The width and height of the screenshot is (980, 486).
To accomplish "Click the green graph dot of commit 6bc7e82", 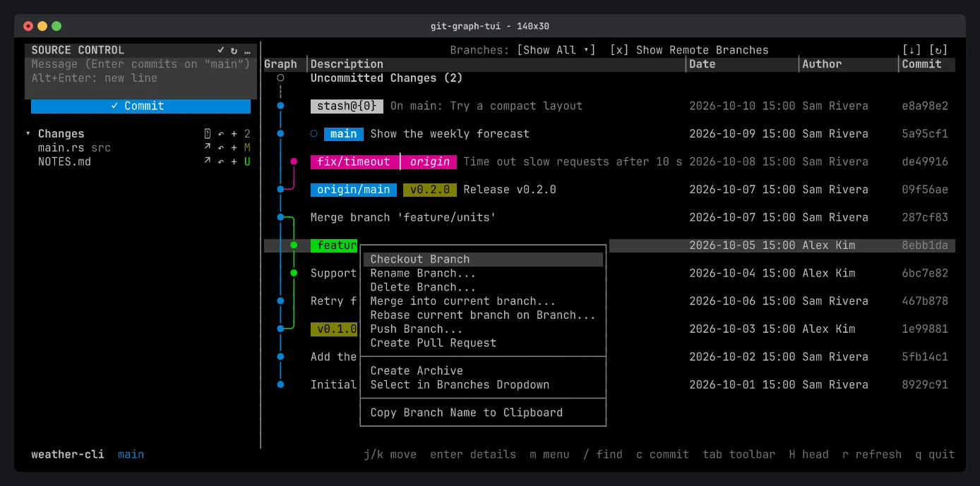I will pyautogui.click(x=294, y=273).
